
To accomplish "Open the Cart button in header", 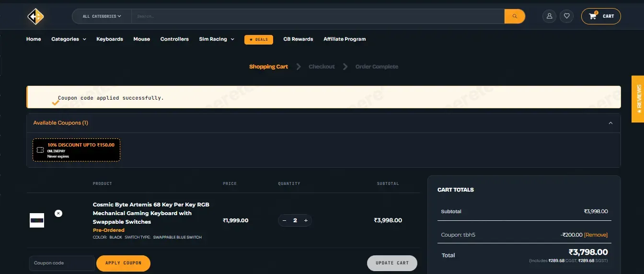I will click(x=601, y=16).
